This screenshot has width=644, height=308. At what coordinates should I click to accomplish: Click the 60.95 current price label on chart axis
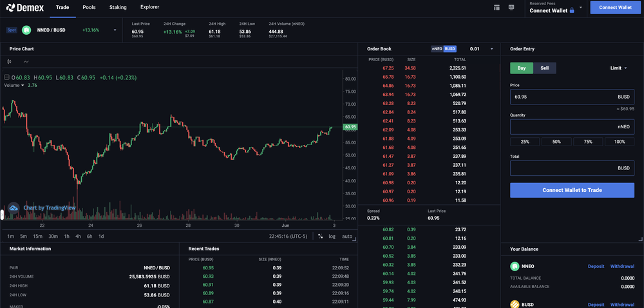[350, 128]
